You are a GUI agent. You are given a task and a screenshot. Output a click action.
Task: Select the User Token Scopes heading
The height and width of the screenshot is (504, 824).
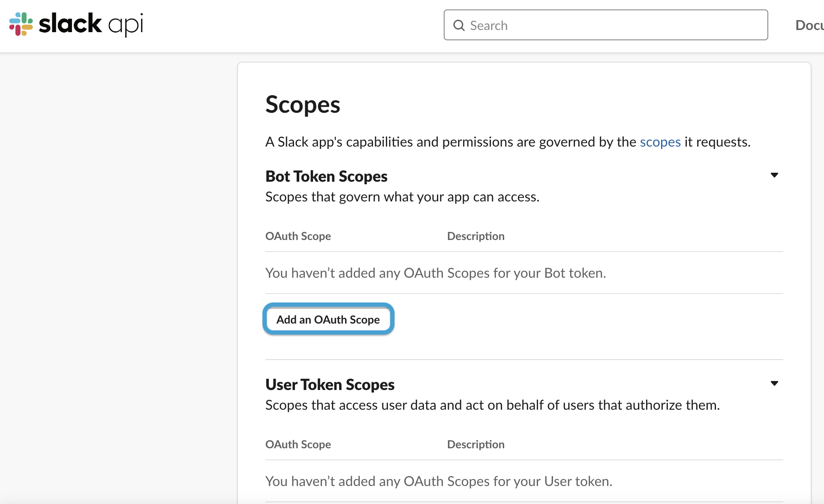[x=330, y=384]
